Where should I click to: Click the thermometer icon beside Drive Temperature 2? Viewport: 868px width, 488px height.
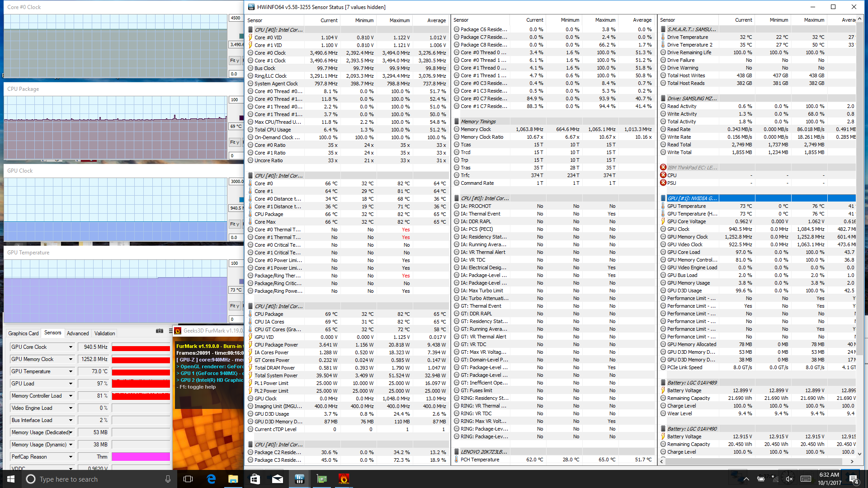[x=663, y=45]
